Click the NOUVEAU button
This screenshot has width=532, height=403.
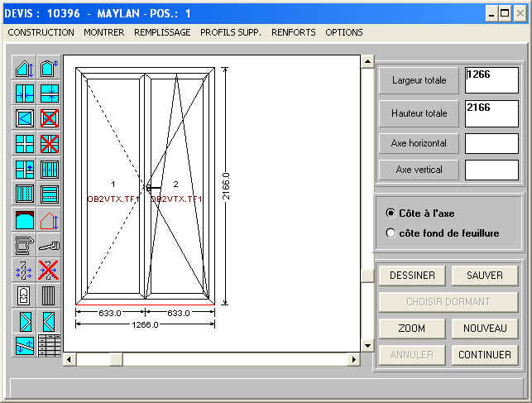[x=485, y=329]
